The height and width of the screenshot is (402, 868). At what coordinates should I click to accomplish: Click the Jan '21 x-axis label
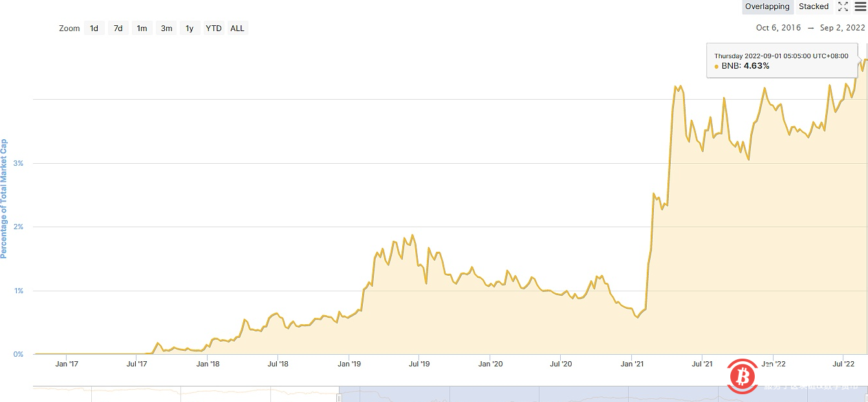632,364
